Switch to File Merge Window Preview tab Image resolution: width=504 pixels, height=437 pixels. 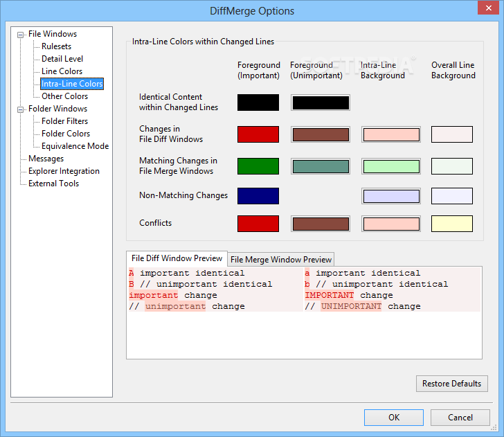tap(281, 260)
